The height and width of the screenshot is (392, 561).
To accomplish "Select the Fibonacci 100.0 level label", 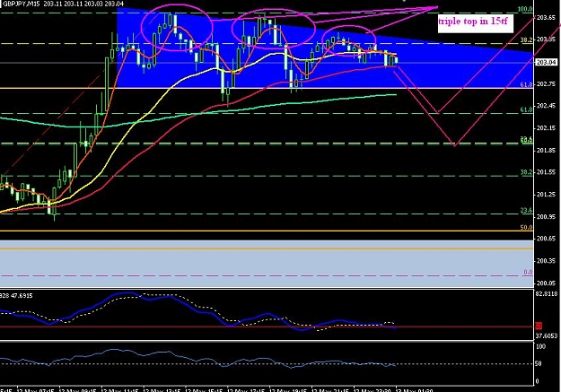I will [x=525, y=9].
